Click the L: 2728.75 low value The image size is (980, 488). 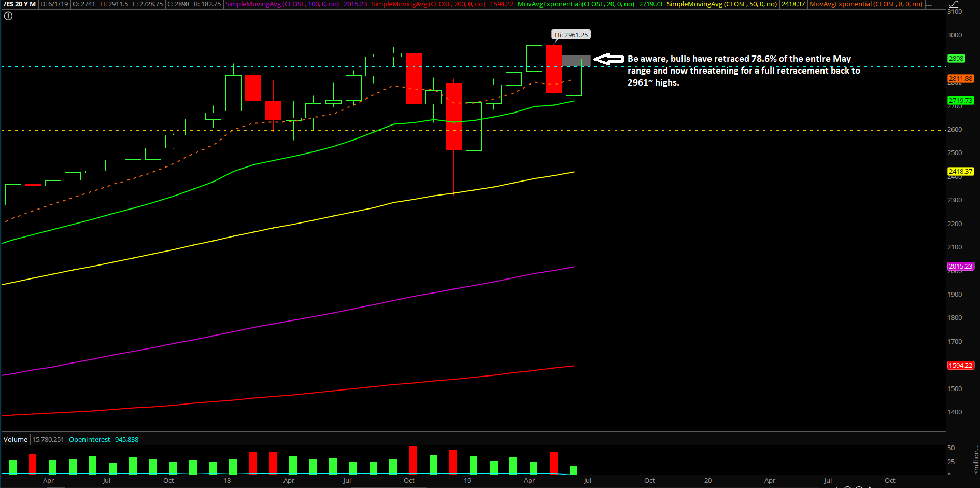coord(148,4)
